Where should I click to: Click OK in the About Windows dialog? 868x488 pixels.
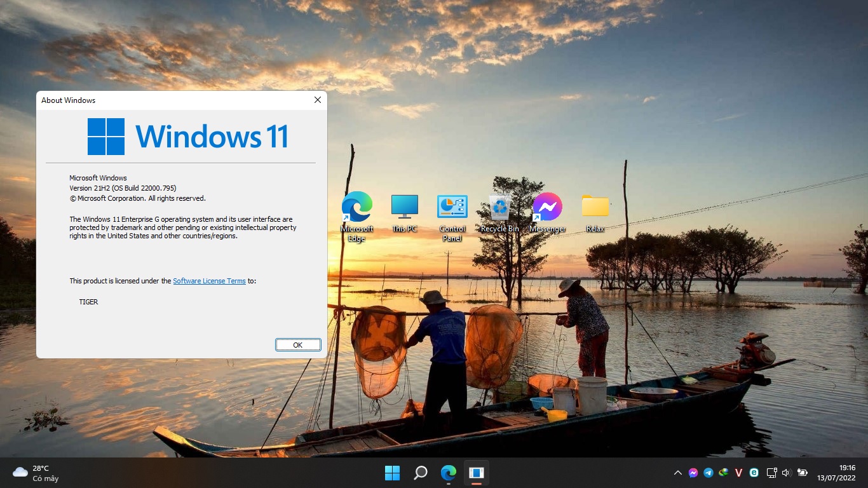click(298, 345)
